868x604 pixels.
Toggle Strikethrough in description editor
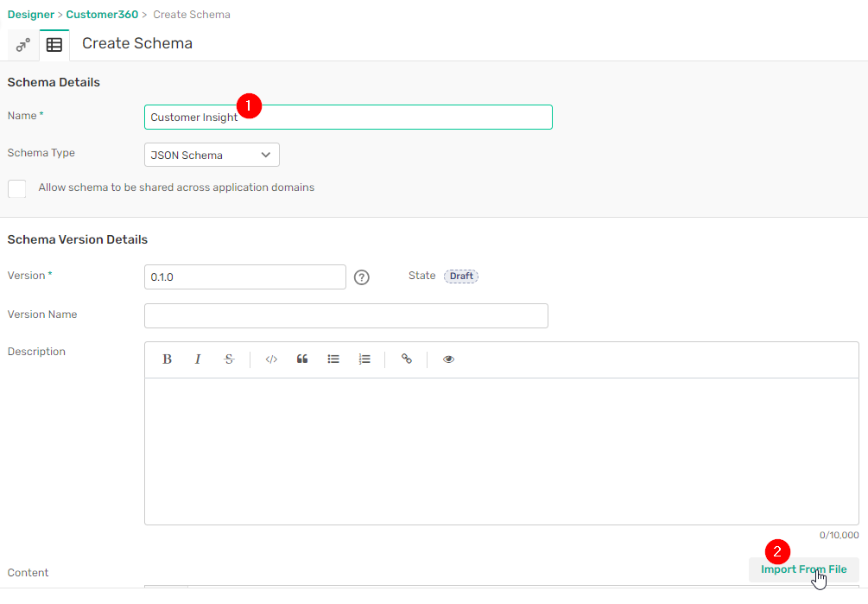(229, 359)
